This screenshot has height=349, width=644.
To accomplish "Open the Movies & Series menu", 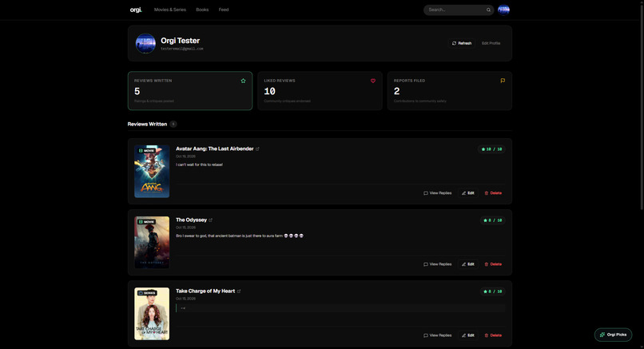I will pos(170,10).
